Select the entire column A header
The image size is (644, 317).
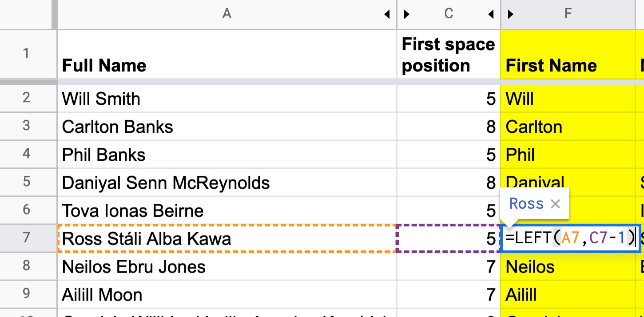click(227, 14)
